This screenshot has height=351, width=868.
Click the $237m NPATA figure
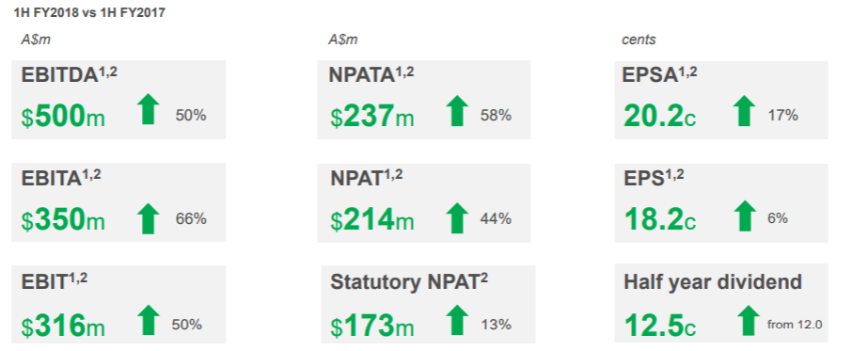[372, 117]
